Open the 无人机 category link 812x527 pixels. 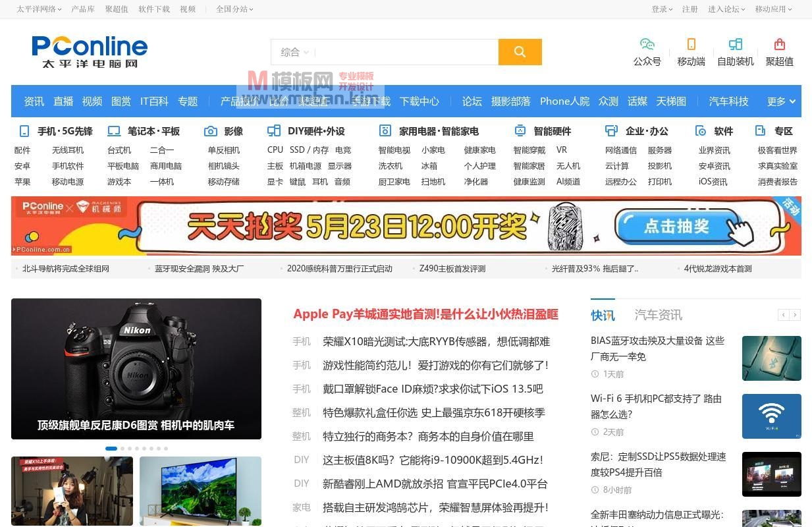568,166
